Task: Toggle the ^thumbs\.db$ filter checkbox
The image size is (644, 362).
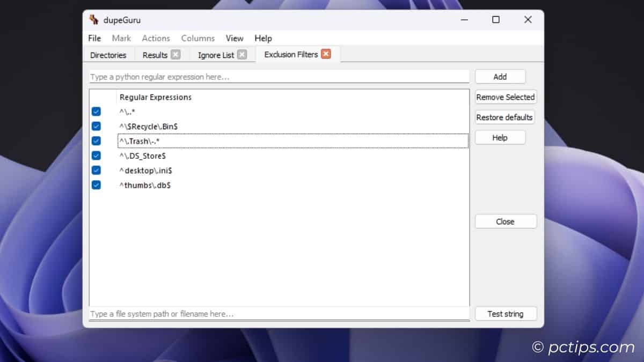Action: click(x=96, y=184)
